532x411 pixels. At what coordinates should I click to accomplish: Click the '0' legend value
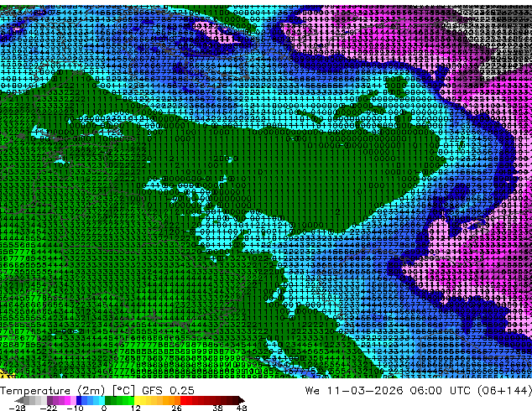(104, 408)
